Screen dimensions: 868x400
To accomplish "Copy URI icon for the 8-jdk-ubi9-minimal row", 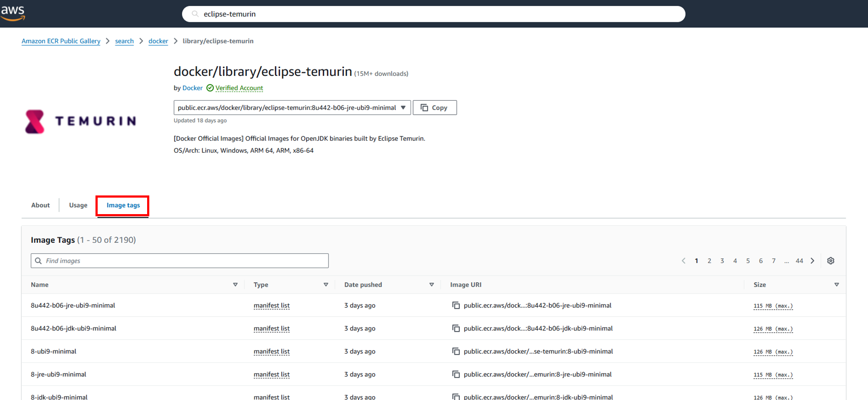I will (x=456, y=397).
